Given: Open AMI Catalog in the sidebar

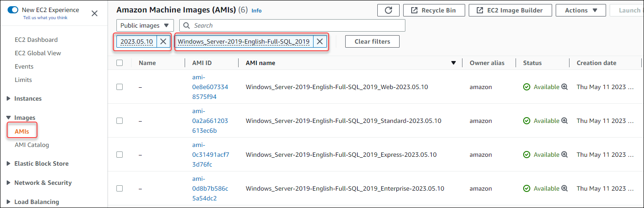Looking at the screenshot, I should 32,145.
